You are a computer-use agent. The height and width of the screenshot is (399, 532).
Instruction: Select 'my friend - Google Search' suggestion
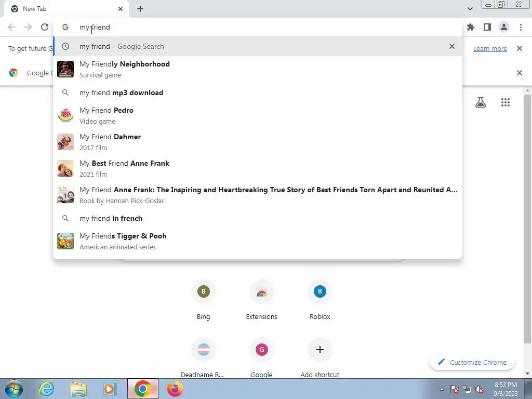point(258,46)
